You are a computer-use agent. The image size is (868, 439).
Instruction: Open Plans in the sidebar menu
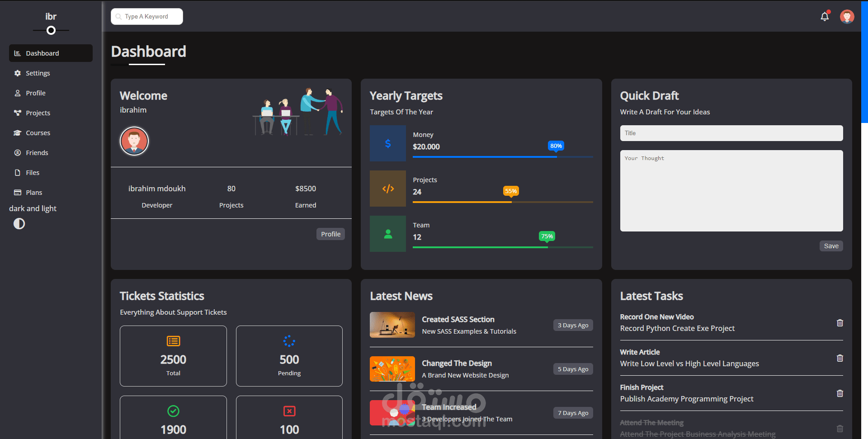pyautogui.click(x=51, y=193)
